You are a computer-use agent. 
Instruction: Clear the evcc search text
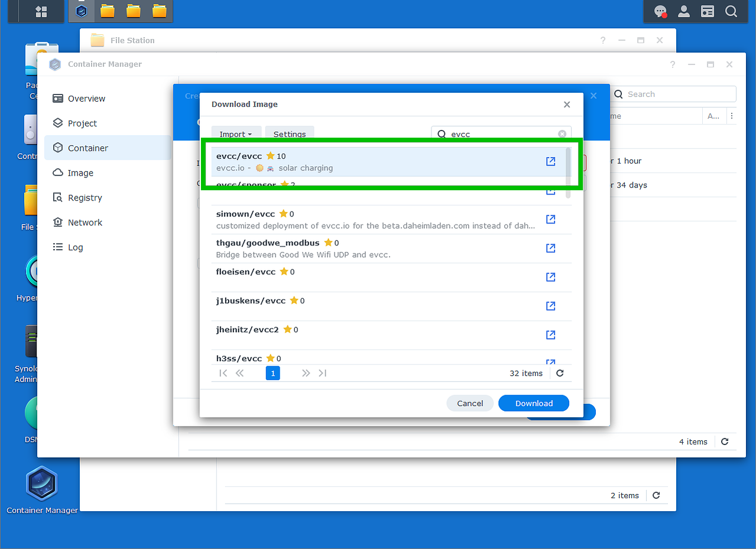pyautogui.click(x=562, y=134)
